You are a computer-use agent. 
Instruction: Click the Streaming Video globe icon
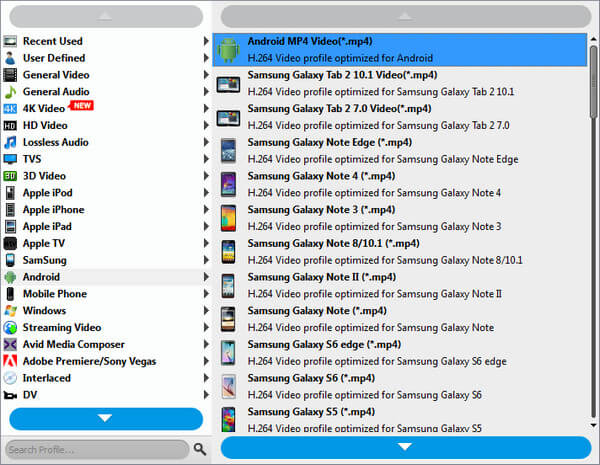[10, 328]
